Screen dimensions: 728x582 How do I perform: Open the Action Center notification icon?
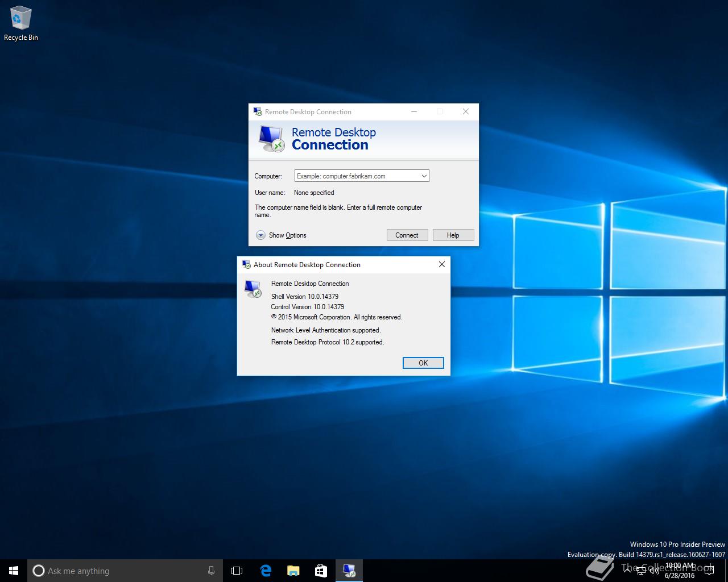pyautogui.click(x=709, y=571)
